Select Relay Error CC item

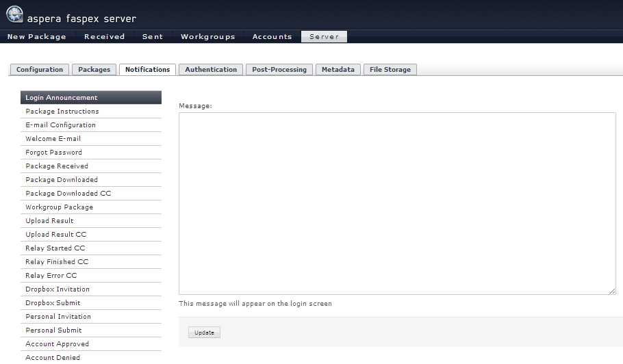point(91,276)
